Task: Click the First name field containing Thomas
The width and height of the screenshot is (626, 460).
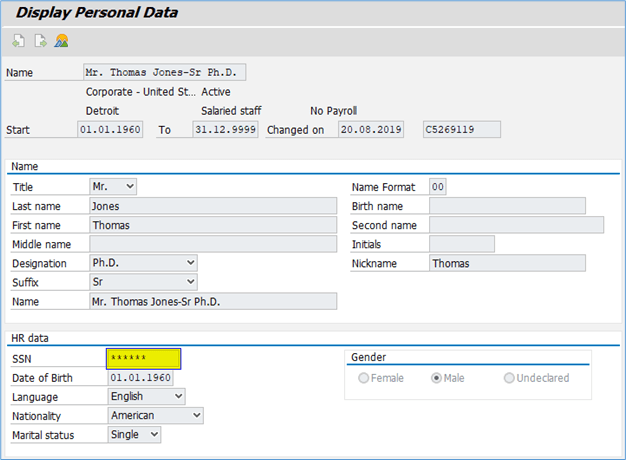Action: 213,225
